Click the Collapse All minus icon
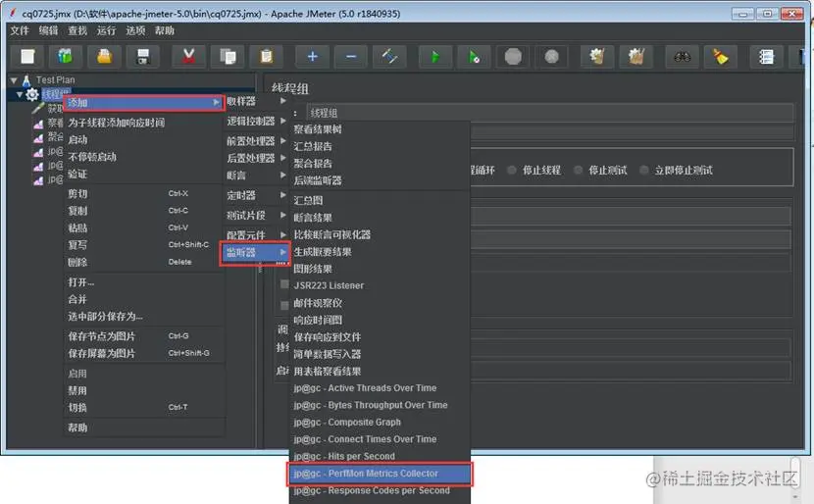The width and height of the screenshot is (814, 504). [351, 56]
